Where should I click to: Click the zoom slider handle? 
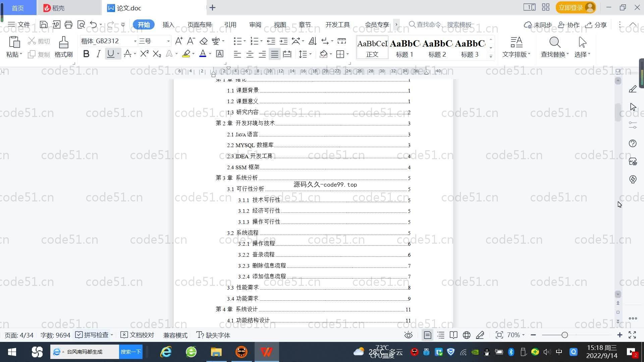pos(565,335)
